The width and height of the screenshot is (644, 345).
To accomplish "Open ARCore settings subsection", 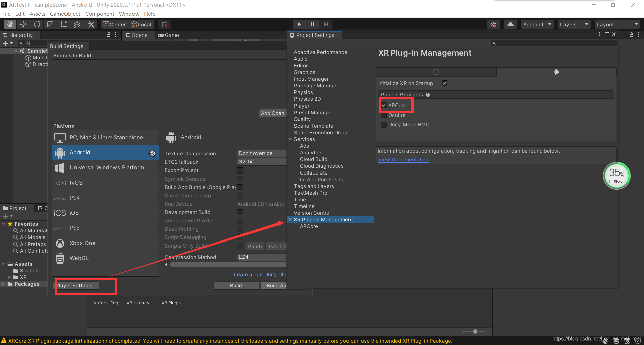I will coord(309,226).
